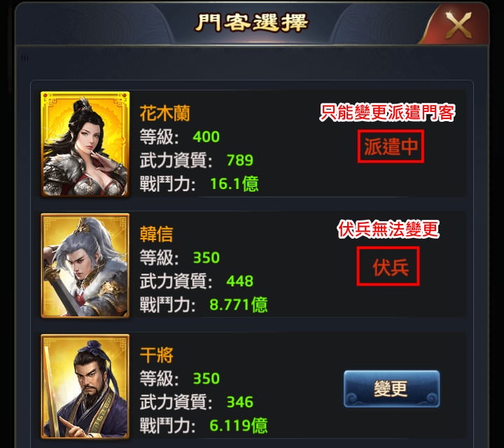Select 韓信 portrait card
The width and height of the screenshot is (504, 448).
point(85,265)
